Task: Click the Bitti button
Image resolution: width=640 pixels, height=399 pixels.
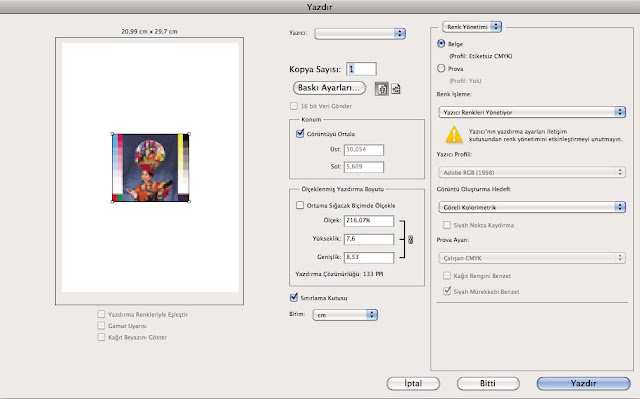Action: point(488,383)
